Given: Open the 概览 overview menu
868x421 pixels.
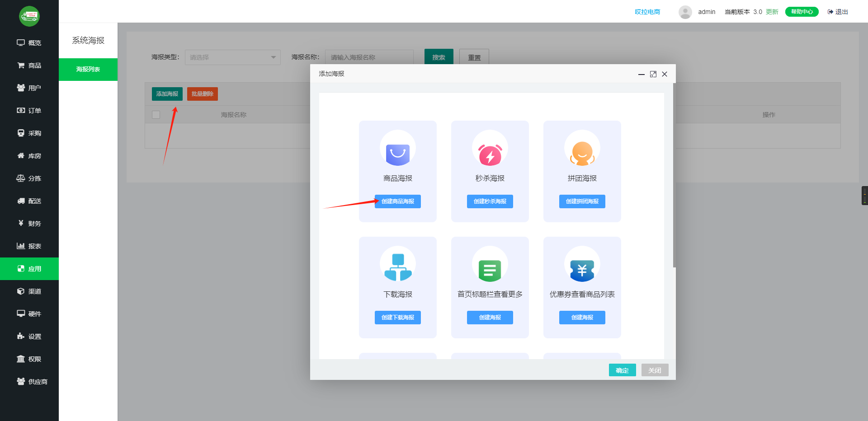Looking at the screenshot, I should 29,43.
